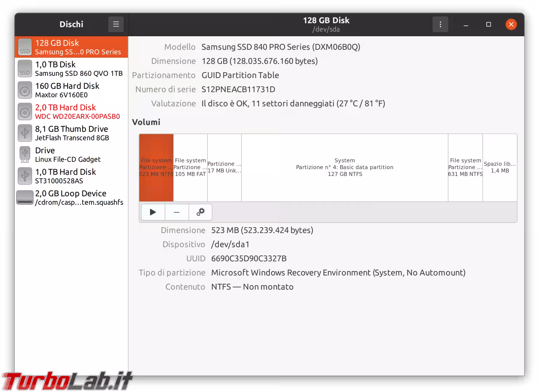539x392 pixels.
Task: Click the USB icon of JetFlash Transcend 8GB
Action: 25,133
